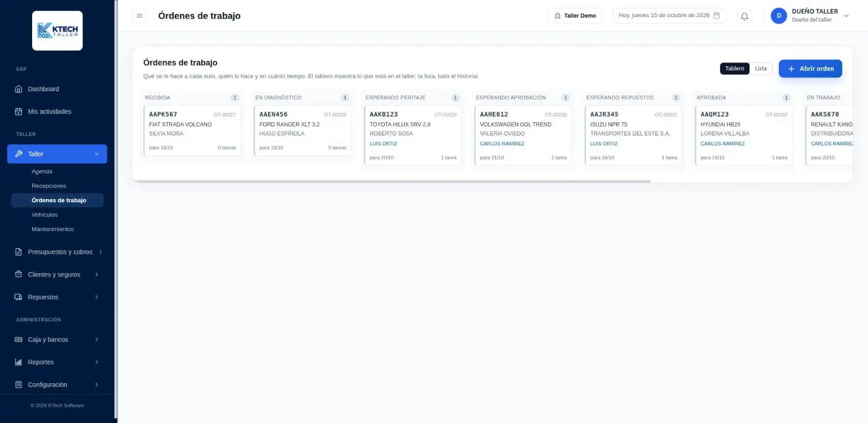868x423 pixels.
Task: Click the Presupuestos y cobros document icon
Action: coord(18,252)
